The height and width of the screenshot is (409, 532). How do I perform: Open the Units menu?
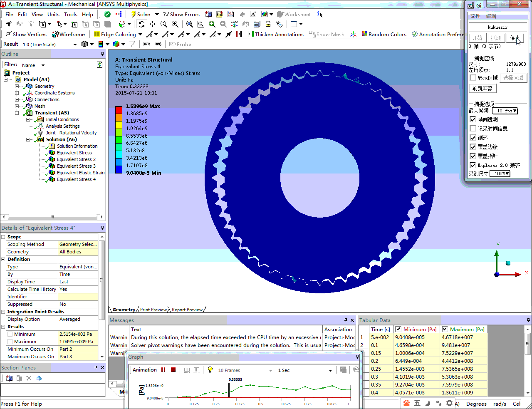53,14
